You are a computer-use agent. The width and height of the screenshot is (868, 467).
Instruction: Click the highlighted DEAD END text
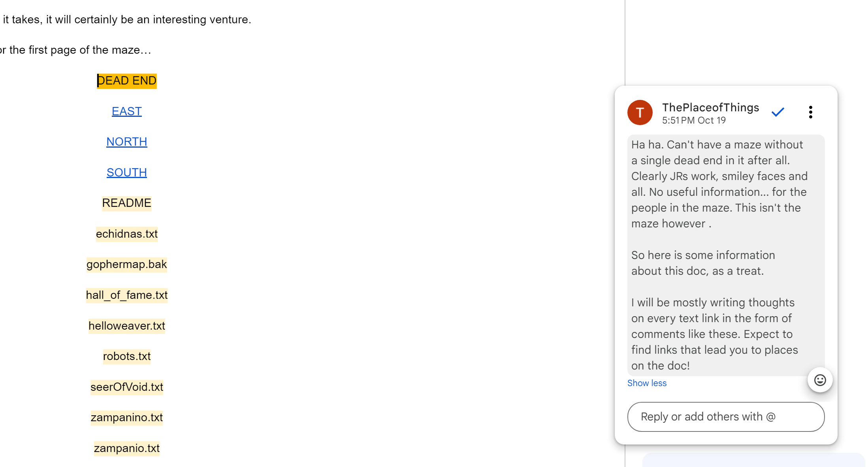126,81
